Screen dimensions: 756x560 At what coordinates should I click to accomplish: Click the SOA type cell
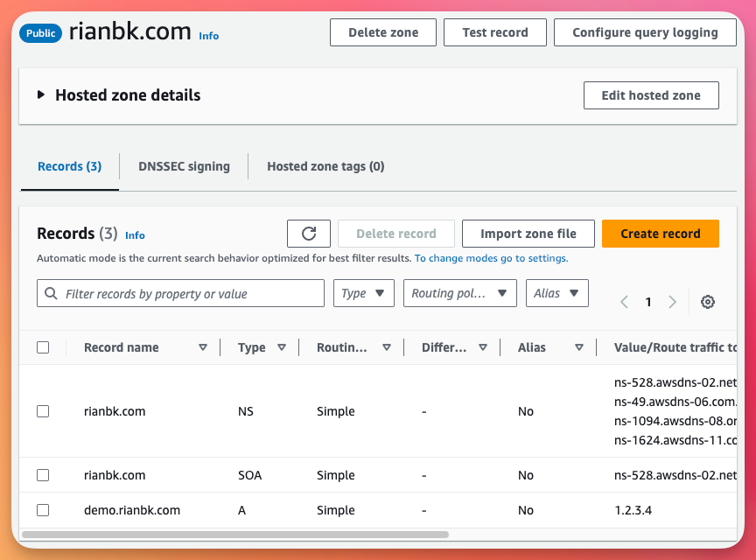pos(249,475)
